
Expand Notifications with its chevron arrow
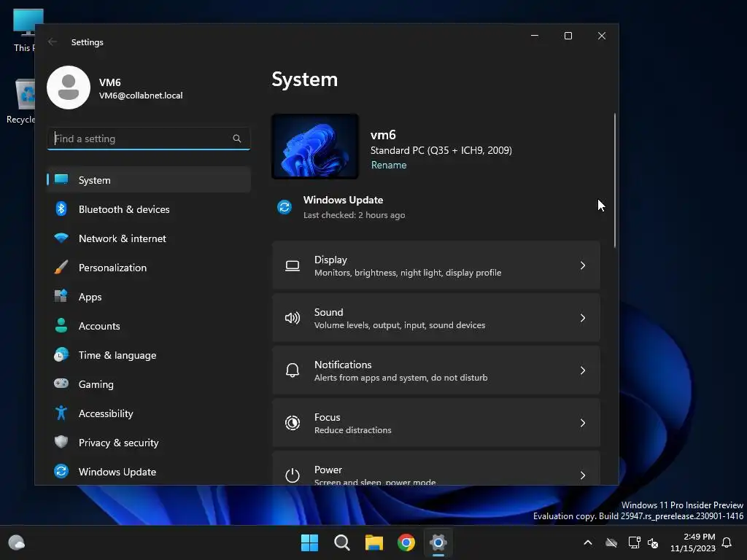click(583, 370)
